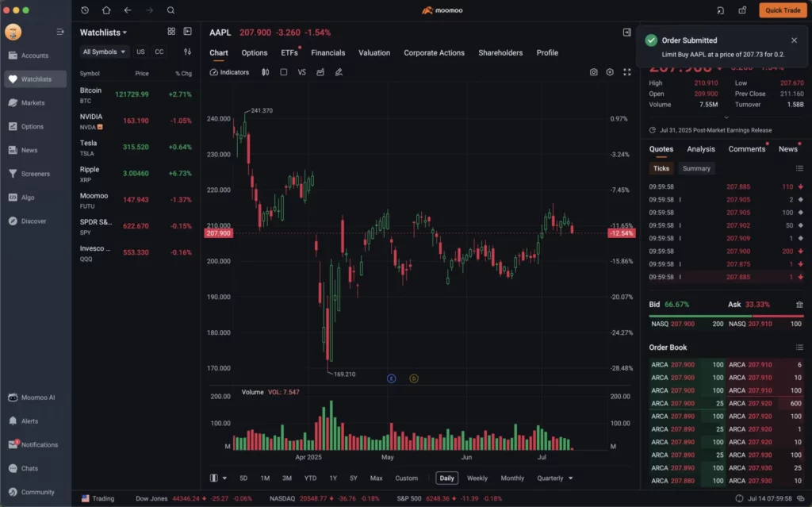Select the Screeners icon in left sidebar
This screenshot has height=507, width=812.
[11, 173]
